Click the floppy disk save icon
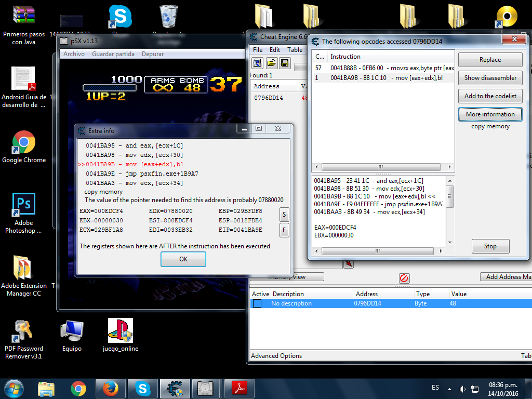This screenshot has width=532, height=399. click(285, 63)
